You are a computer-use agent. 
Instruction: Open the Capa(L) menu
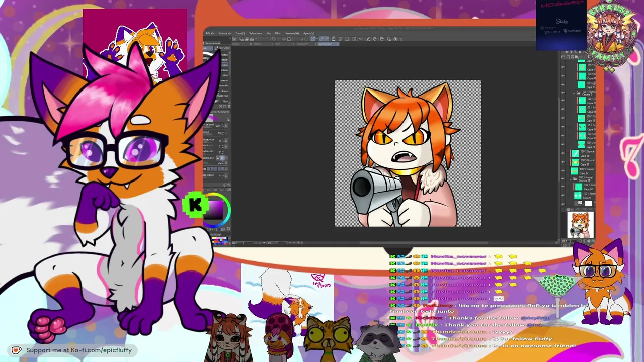240,33
